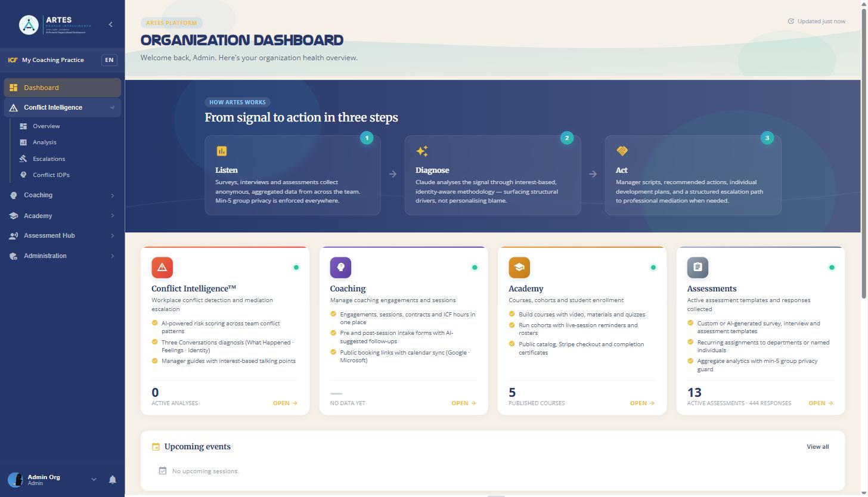Click the Assessment Hub people icon
Viewport: 868px width, 497px height.
click(x=14, y=236)
